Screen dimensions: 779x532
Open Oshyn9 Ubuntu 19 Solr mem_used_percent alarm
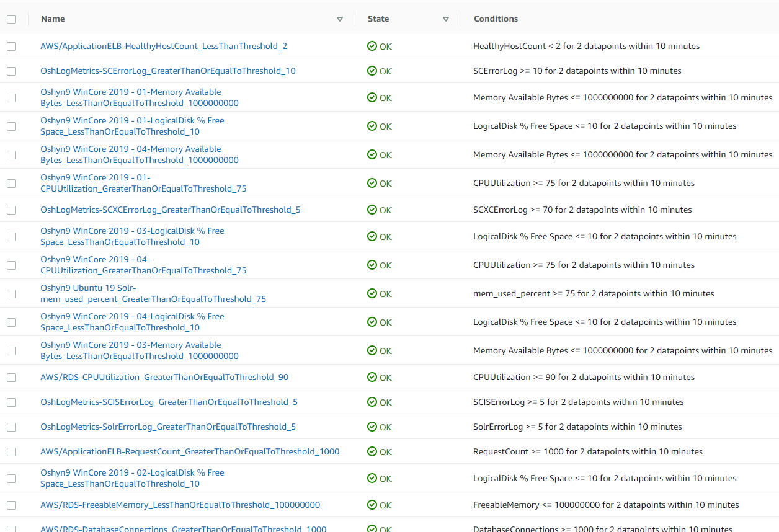[x=153, y=294]
